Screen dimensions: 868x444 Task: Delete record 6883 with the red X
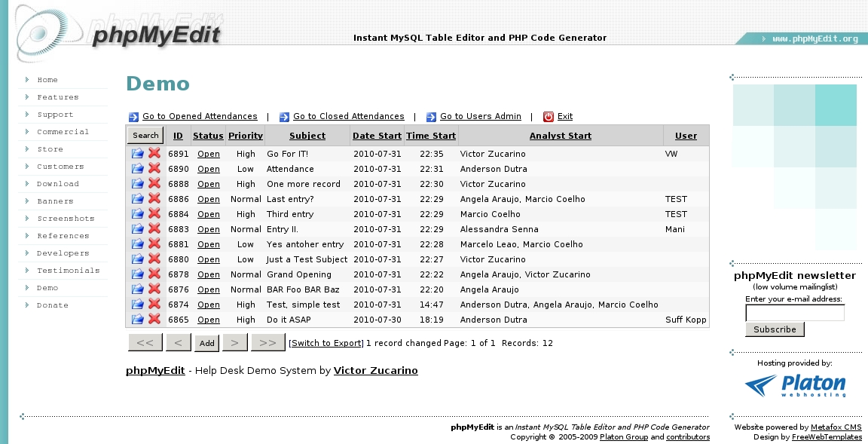tap(154, 228)
